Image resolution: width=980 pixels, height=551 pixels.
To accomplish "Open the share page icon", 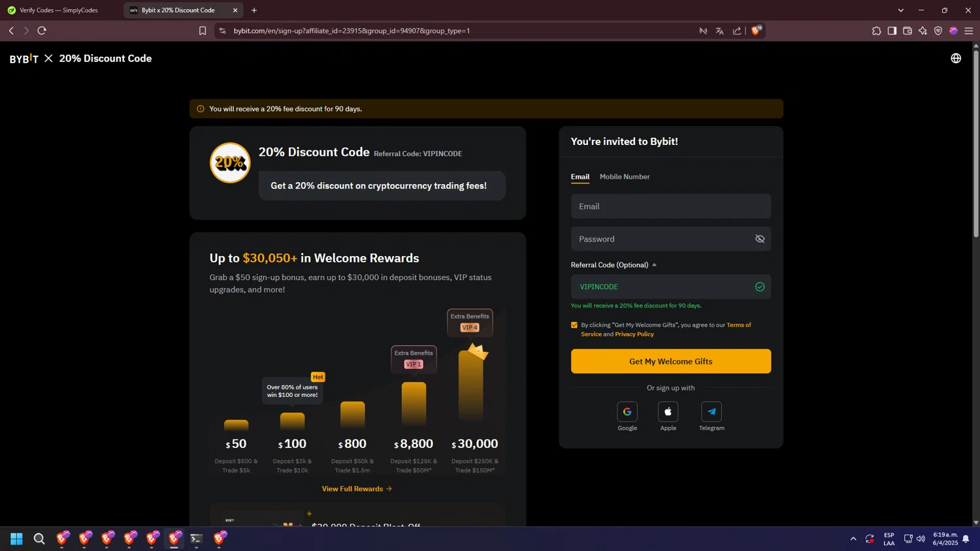I will [x=737, y=31].
